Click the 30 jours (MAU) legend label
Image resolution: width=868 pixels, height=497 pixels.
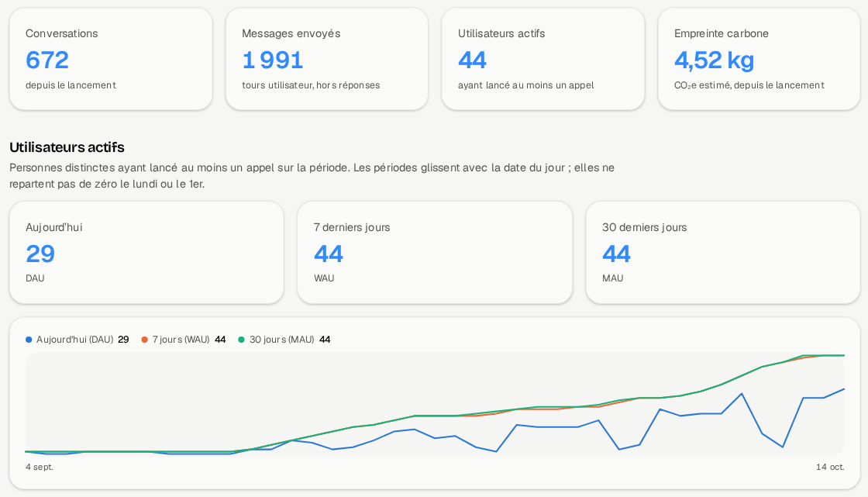pyautogui.click(x=282, y=340)
